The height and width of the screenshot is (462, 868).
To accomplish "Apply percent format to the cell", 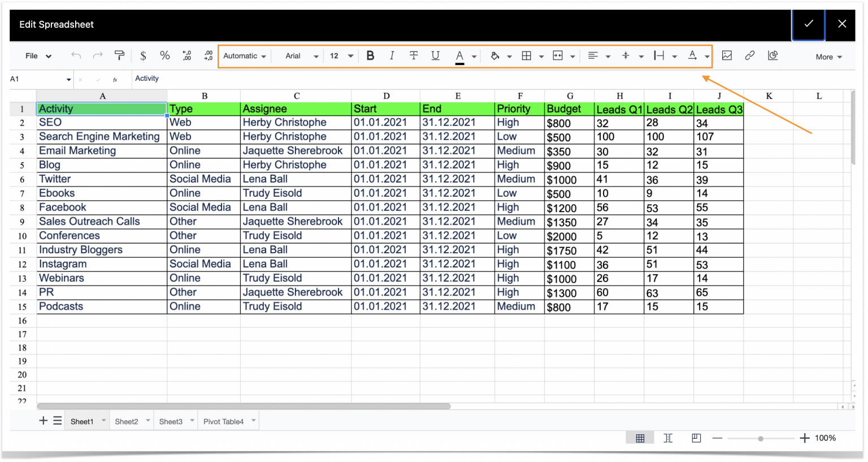I will coord(164,55).
